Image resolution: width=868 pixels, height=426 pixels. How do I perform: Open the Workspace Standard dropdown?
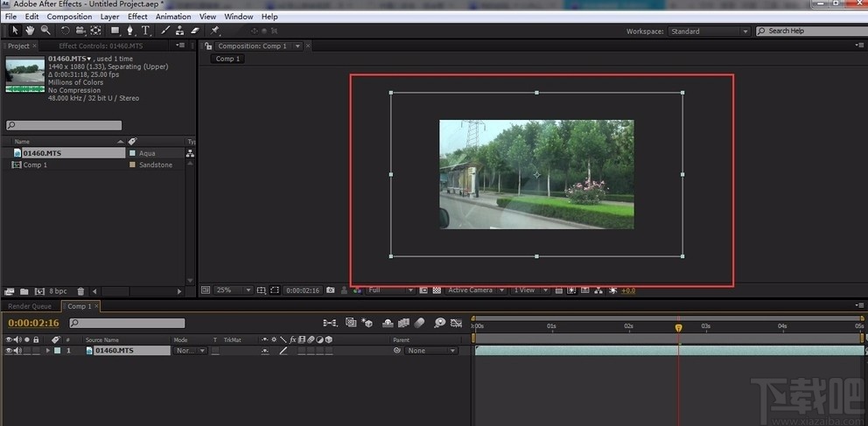point(709,31)
